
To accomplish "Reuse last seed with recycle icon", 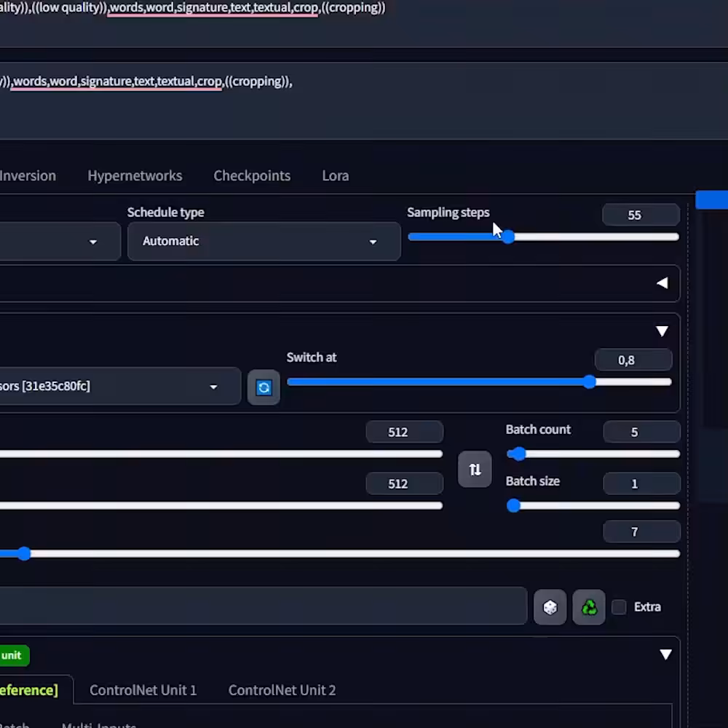I will tap(589, 607).
